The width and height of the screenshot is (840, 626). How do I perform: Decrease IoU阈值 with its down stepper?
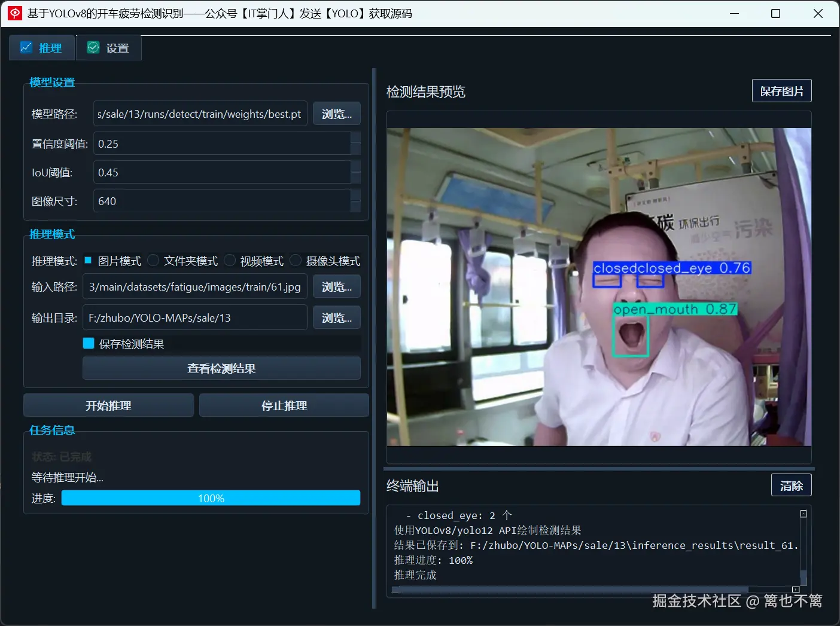[355, 178]
